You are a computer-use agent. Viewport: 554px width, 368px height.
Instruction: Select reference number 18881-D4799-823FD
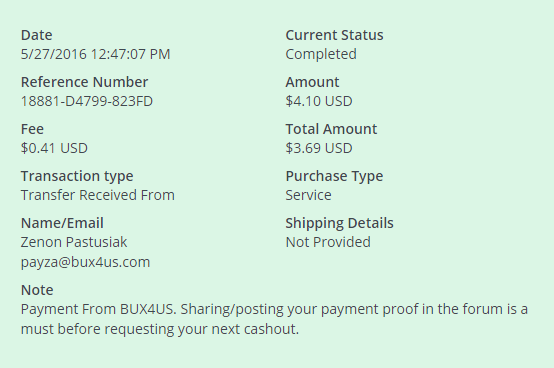[x=87, y=101]
